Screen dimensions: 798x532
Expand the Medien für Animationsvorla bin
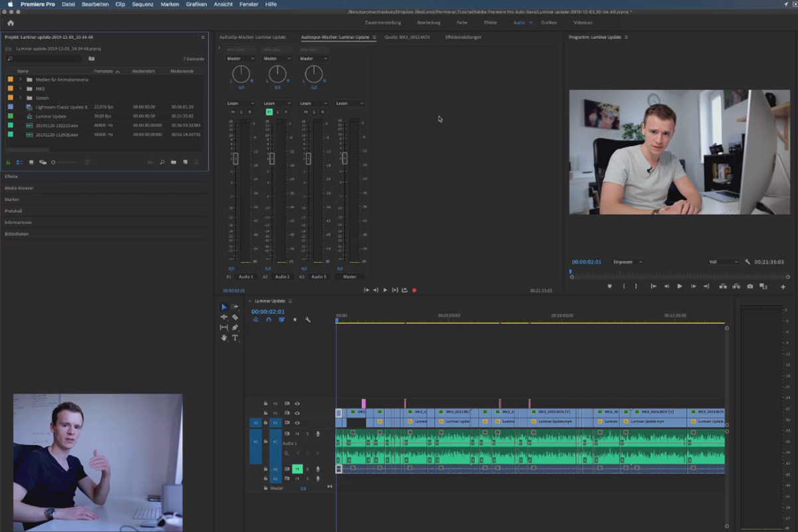click(20, 79)
